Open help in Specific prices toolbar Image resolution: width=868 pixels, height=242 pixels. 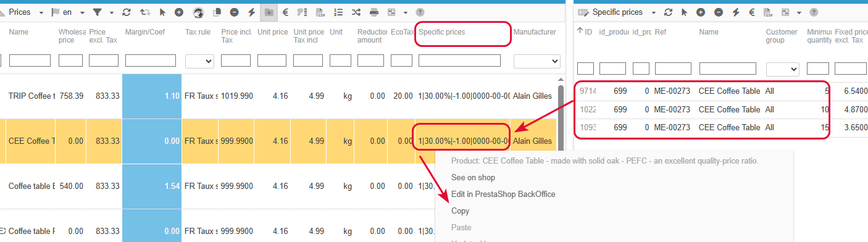pos(814,12)
